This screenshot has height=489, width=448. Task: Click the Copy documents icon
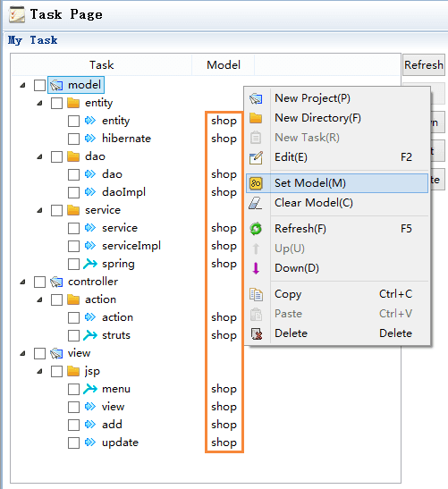(x=256, y=294)
